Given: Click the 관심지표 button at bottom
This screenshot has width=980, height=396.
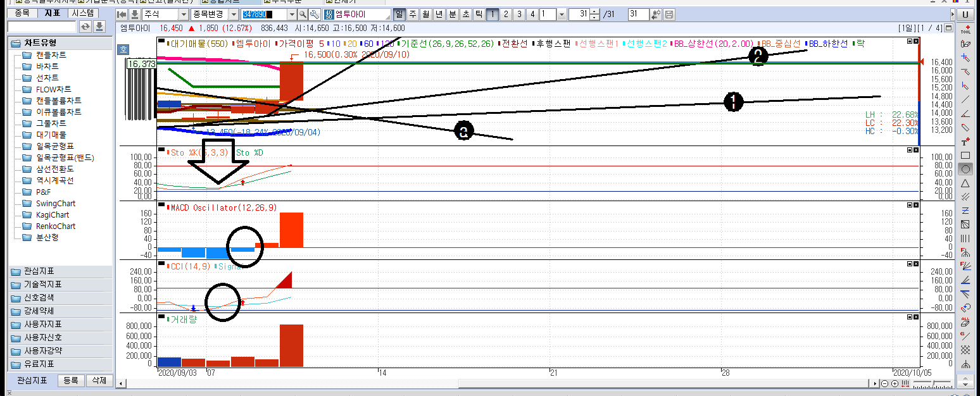Looking at the screenshot, I should click(x=32, y=381).
